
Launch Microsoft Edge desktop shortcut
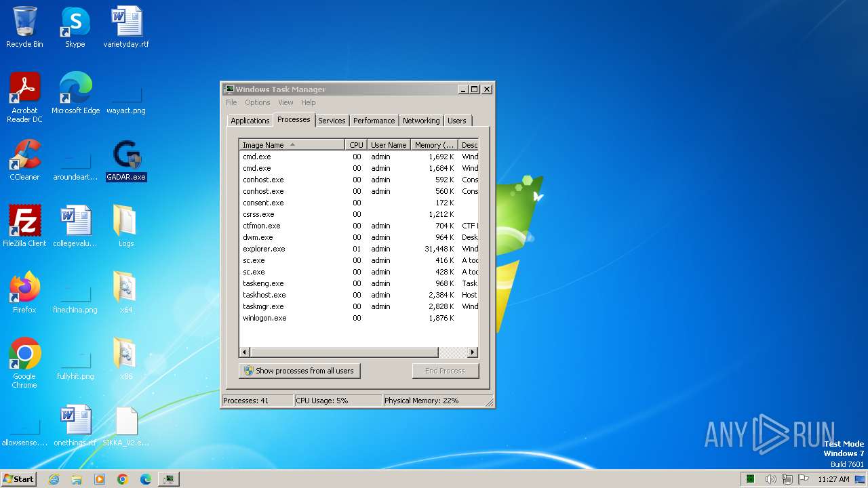[75, 94]
